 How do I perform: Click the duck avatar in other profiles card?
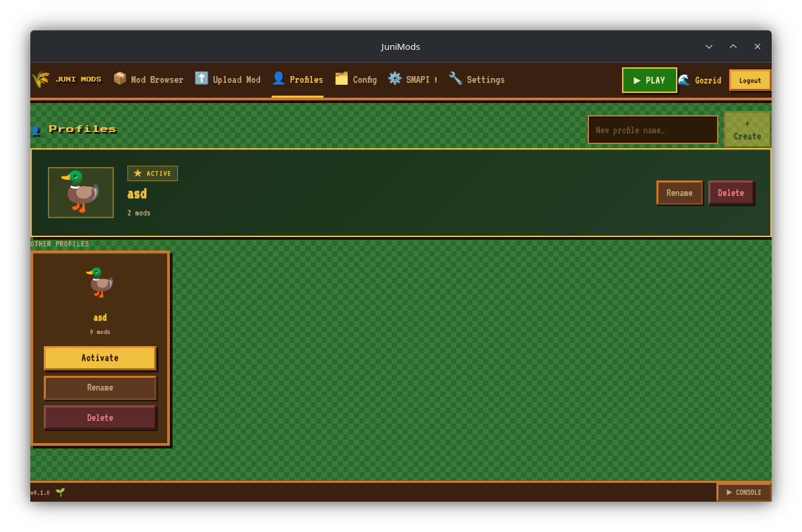100,281
